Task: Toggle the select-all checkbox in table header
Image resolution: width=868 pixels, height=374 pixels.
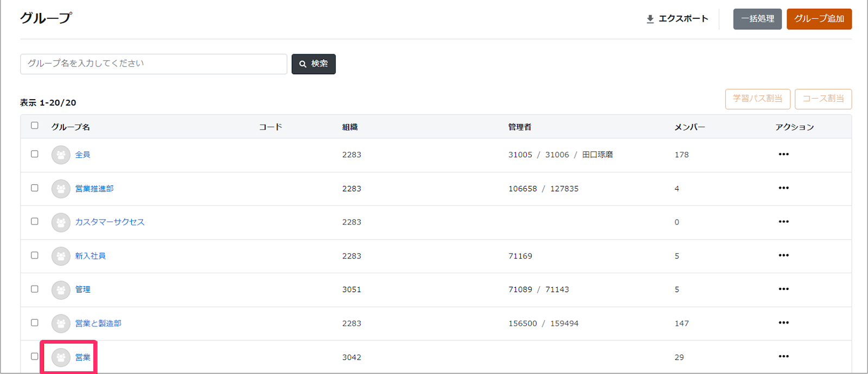Action: pyautogui.click(x=35, y=126)
